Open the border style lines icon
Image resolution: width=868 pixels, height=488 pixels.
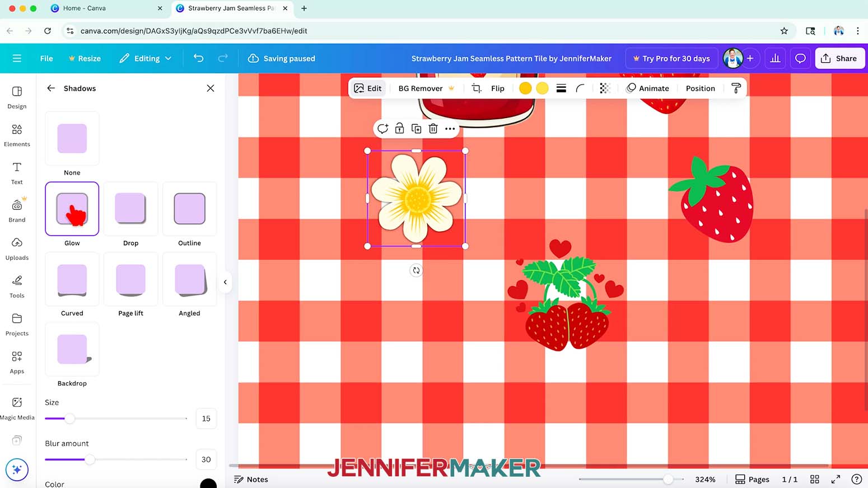point(561,88)
